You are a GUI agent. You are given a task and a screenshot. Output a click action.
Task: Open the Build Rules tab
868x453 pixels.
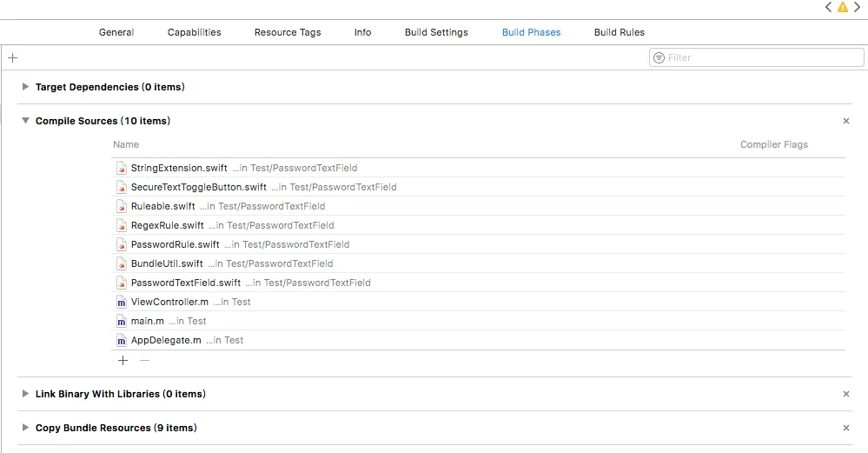(620, 32)
